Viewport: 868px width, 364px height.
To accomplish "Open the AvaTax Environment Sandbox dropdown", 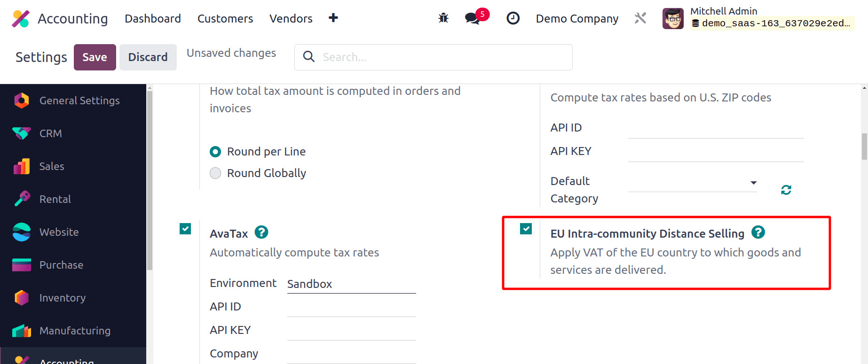I will 351,284.
